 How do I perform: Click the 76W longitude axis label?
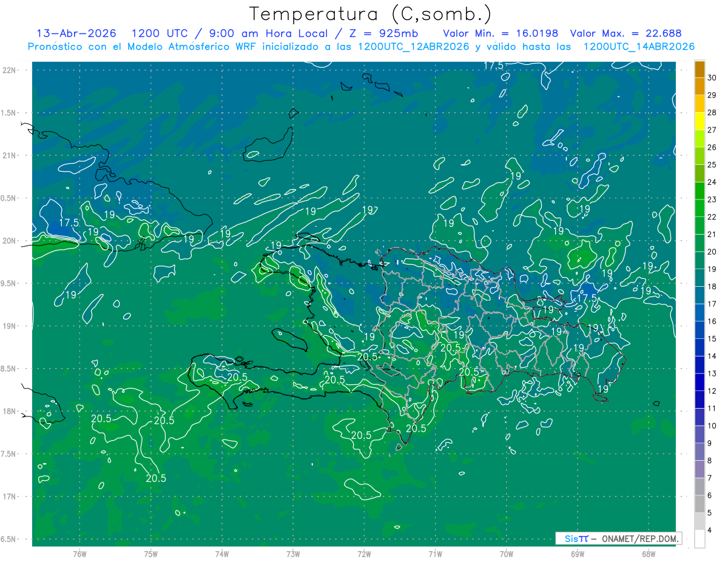(79, 554)
